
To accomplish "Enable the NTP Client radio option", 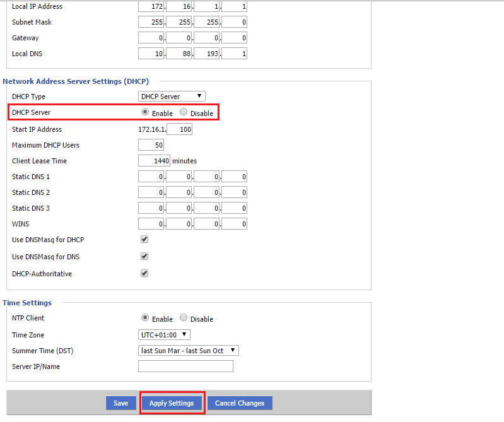I will (x=145, y=318).
